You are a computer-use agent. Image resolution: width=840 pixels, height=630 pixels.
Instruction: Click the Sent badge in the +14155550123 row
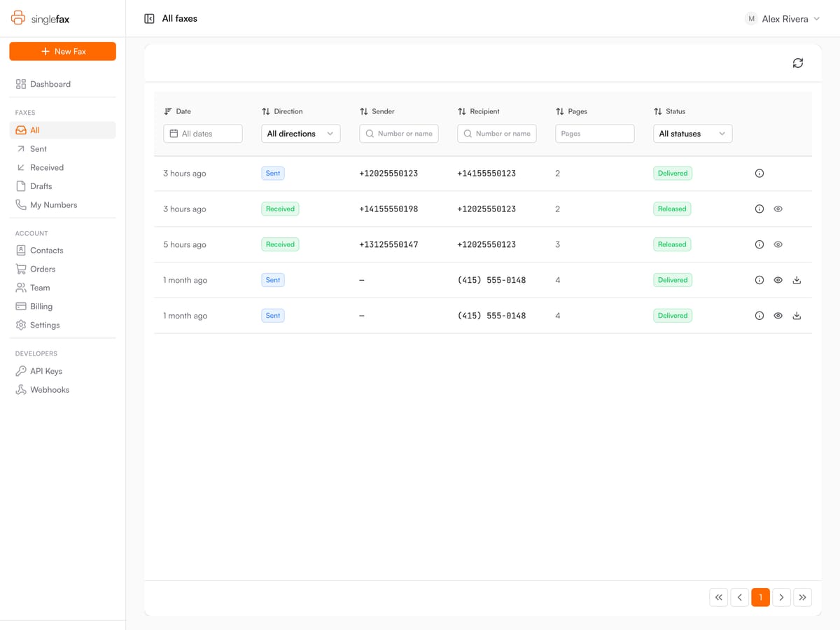click(x=273, y=174)
